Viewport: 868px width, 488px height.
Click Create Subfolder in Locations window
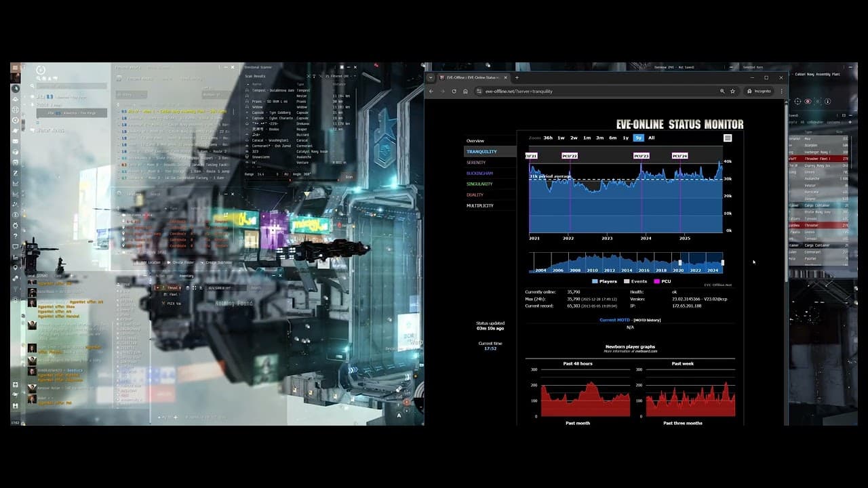point(216,262)
